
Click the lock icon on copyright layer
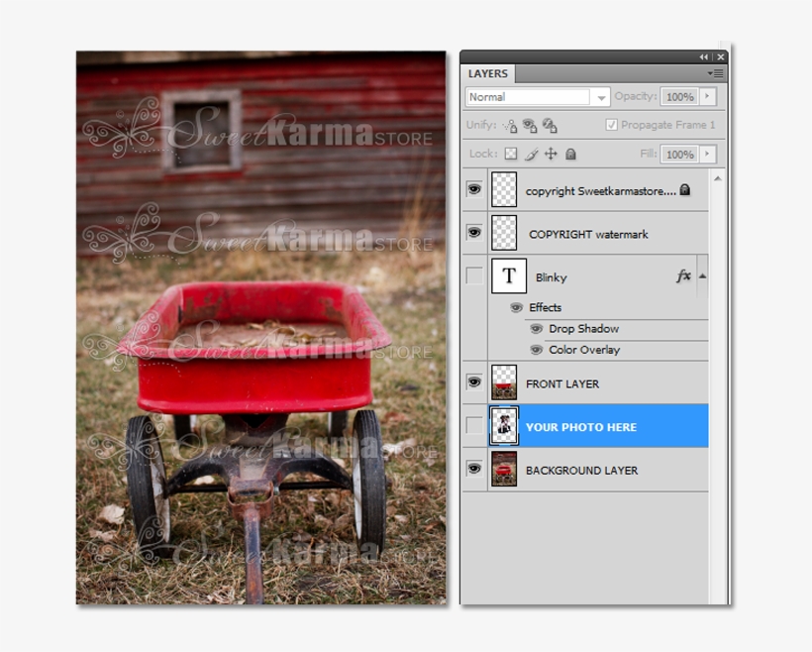(685, 189)
